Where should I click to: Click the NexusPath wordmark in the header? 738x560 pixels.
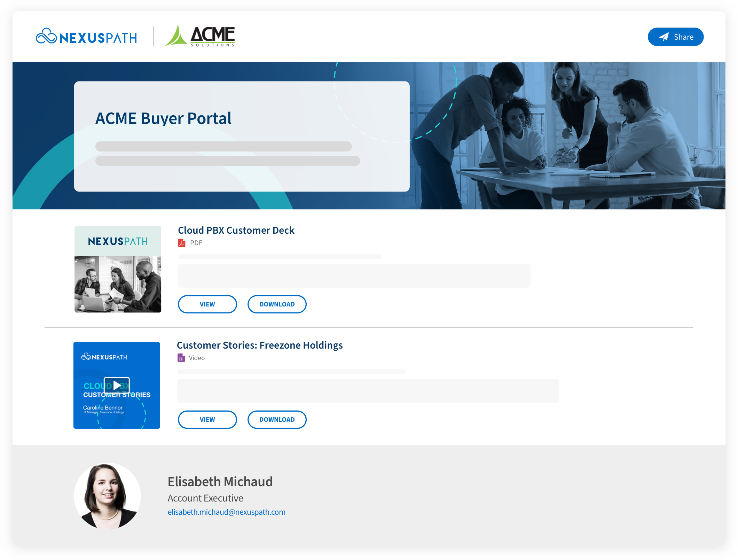(x=99, y=38)
